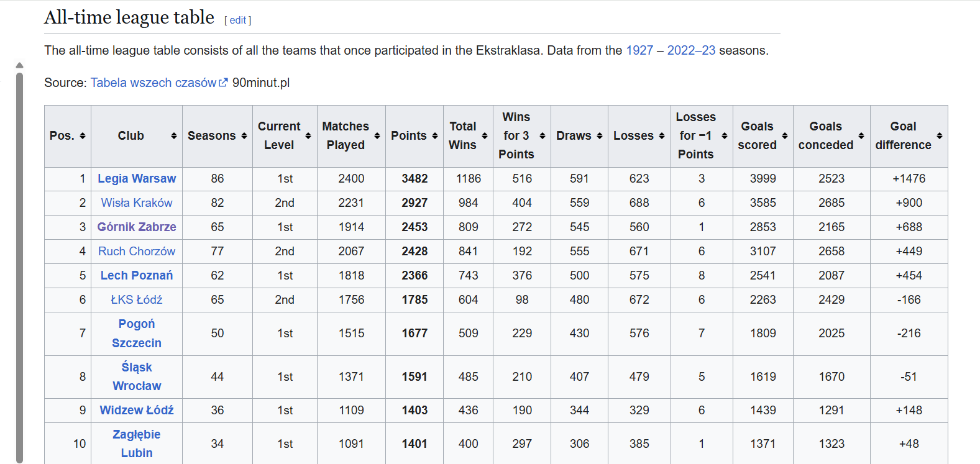Click the 90minut.pl source text

tap(261, 83)
